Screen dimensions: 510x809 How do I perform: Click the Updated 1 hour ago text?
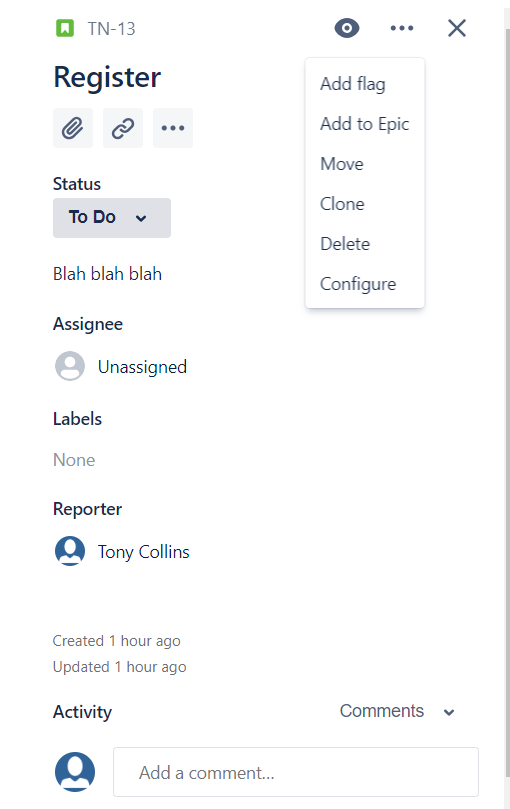[x=119, y=667]
